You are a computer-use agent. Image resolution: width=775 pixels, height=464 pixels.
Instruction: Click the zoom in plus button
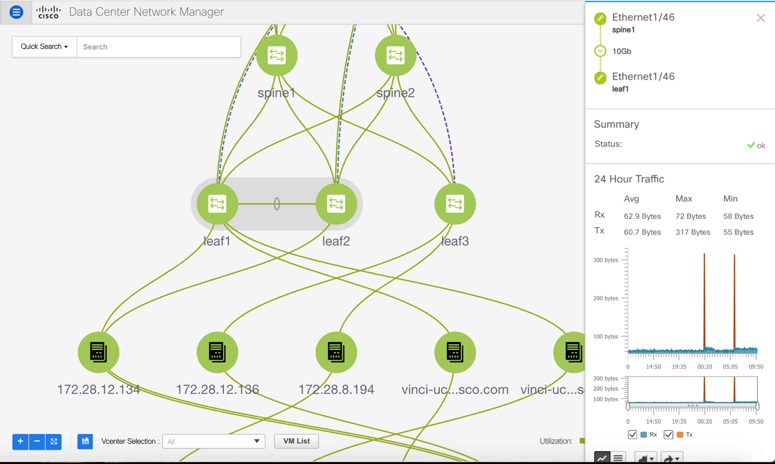point(20,441)
